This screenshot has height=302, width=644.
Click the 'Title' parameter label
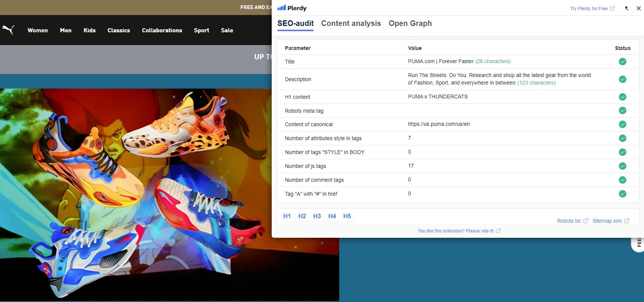290,62
